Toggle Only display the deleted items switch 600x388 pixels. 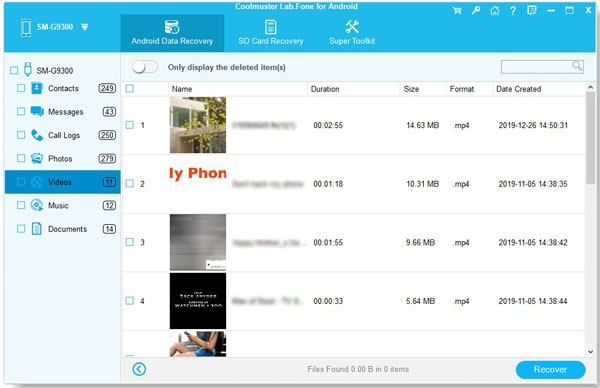tap(145, 67)
